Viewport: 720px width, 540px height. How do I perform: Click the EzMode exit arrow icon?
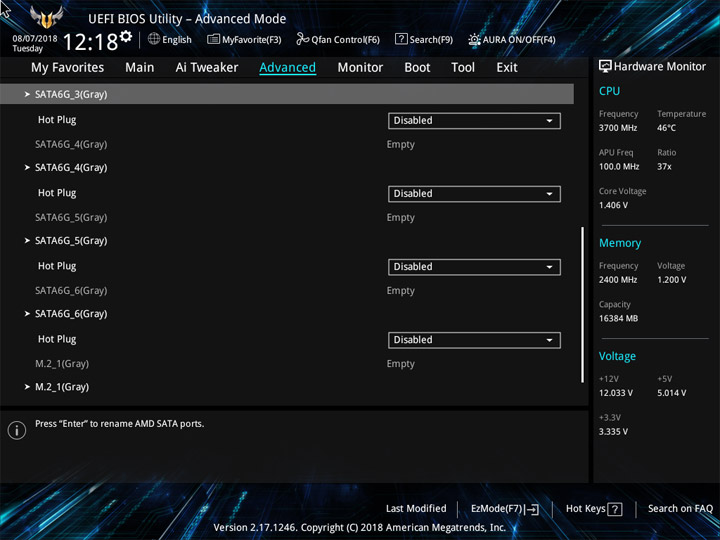[532, 509]
